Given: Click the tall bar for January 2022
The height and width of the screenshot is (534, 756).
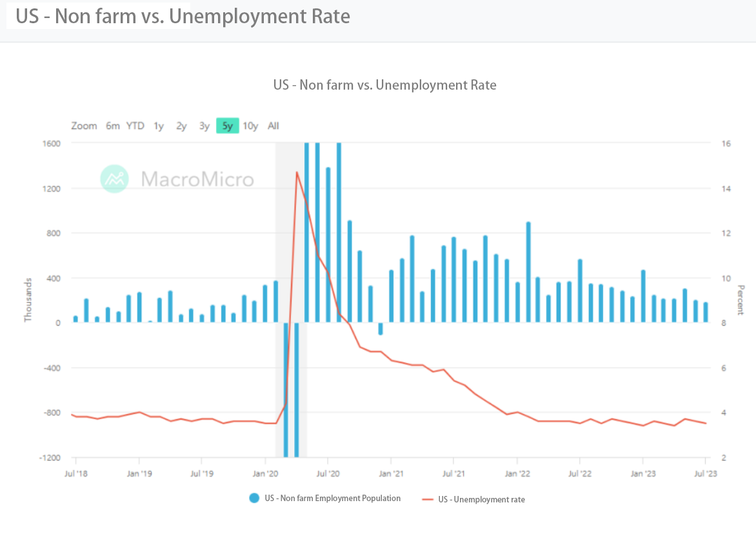Looking at the screenshot, I should click(528, 271).
